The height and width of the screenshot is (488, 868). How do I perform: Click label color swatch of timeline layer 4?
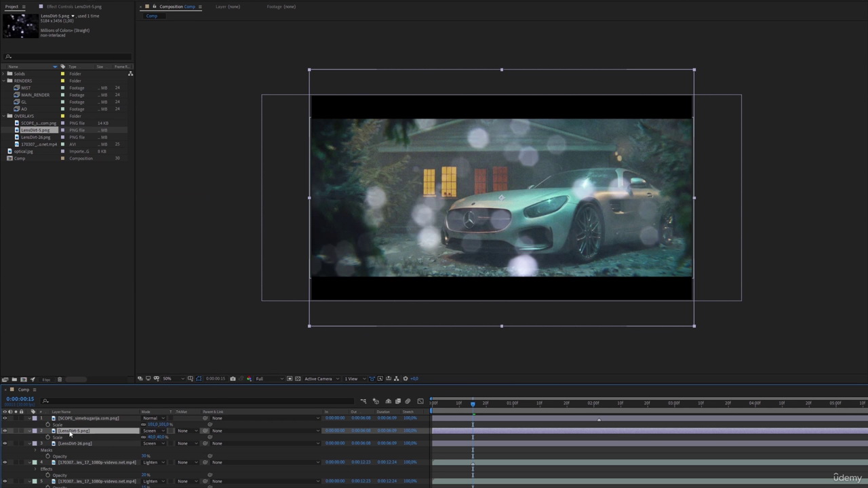tap(35, 462)
